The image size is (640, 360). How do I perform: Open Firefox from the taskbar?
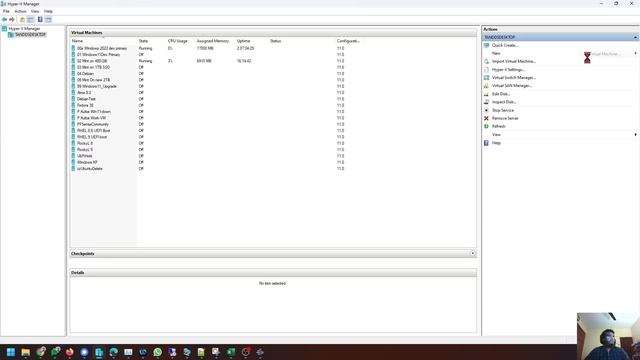point(70,352)
